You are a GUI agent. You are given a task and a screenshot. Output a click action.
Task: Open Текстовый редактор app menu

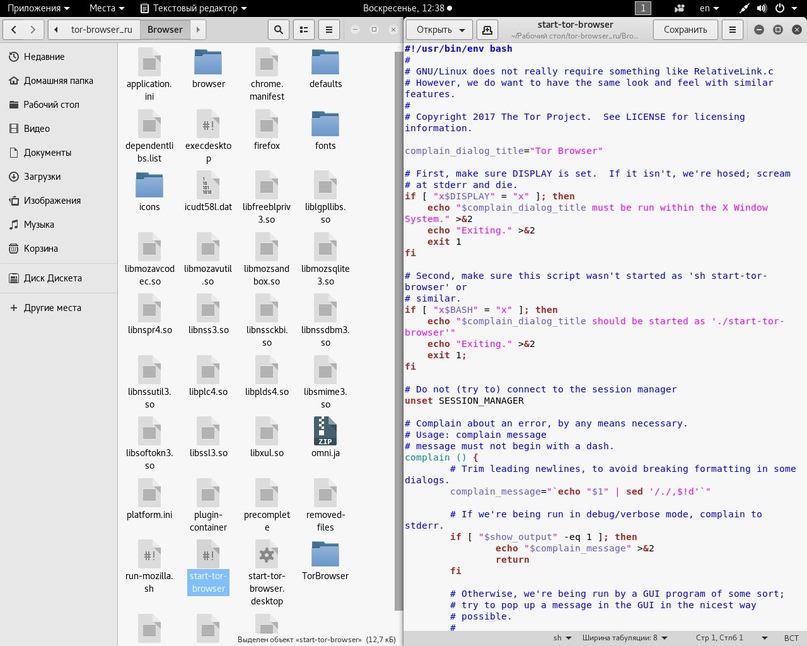(194, 8)
